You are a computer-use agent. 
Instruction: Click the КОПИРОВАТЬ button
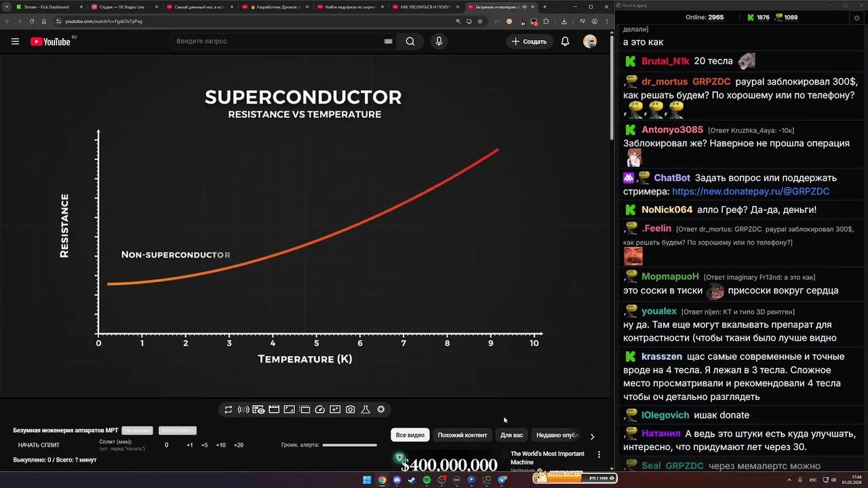tap(177, 430)
